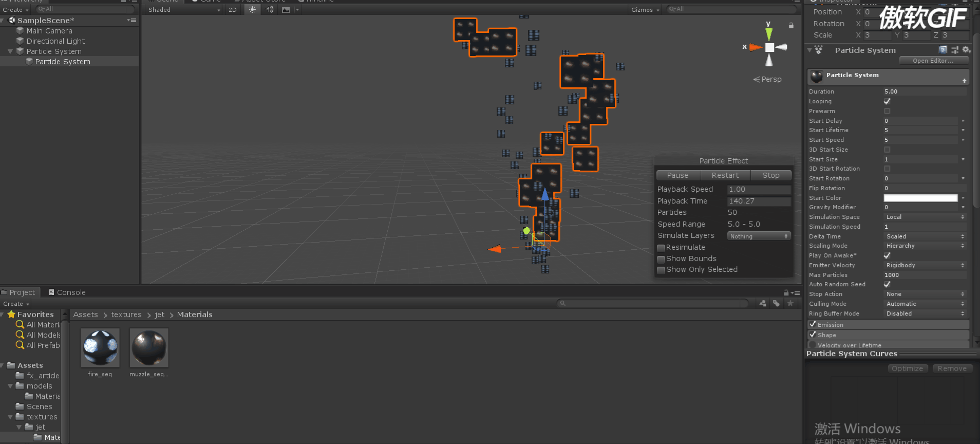Click textures in the breadcrumb path
The height and width of the screenshot is (444, 980).
click(126, 314)
